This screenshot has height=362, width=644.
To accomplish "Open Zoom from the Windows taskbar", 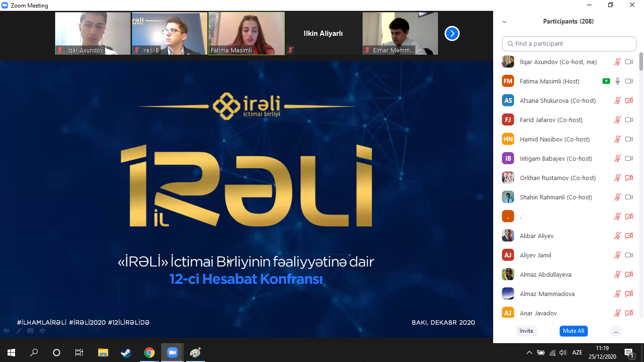I will [173, 352].
